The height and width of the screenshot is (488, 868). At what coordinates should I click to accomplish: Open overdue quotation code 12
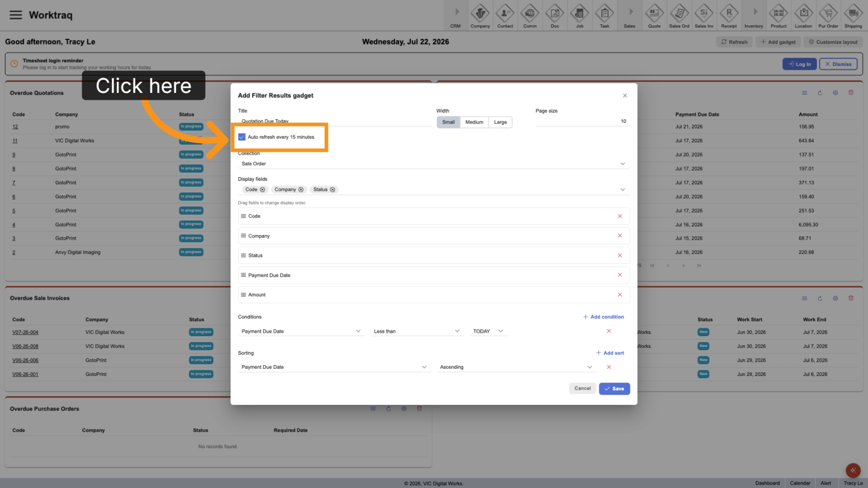tap(15, 127)
